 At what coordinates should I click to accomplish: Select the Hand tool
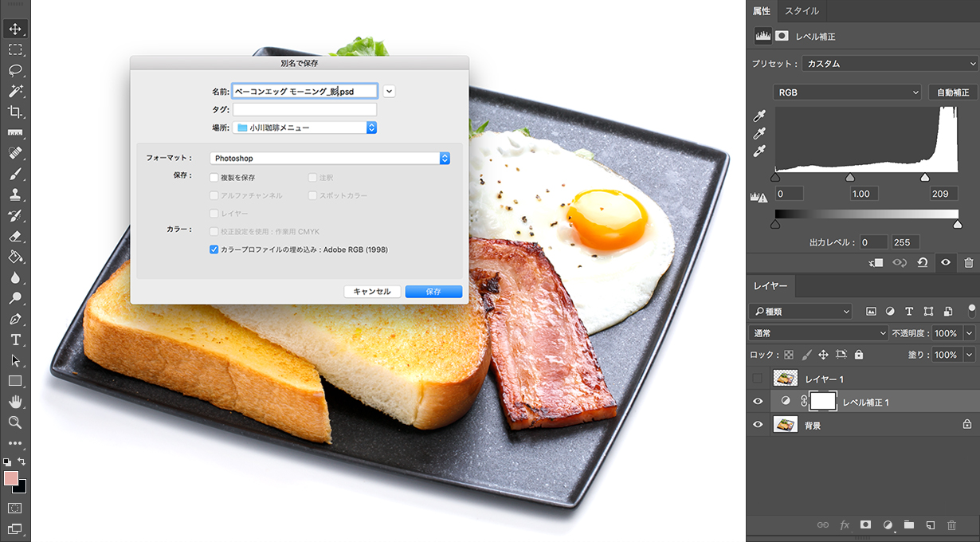(x=15, y=402)
